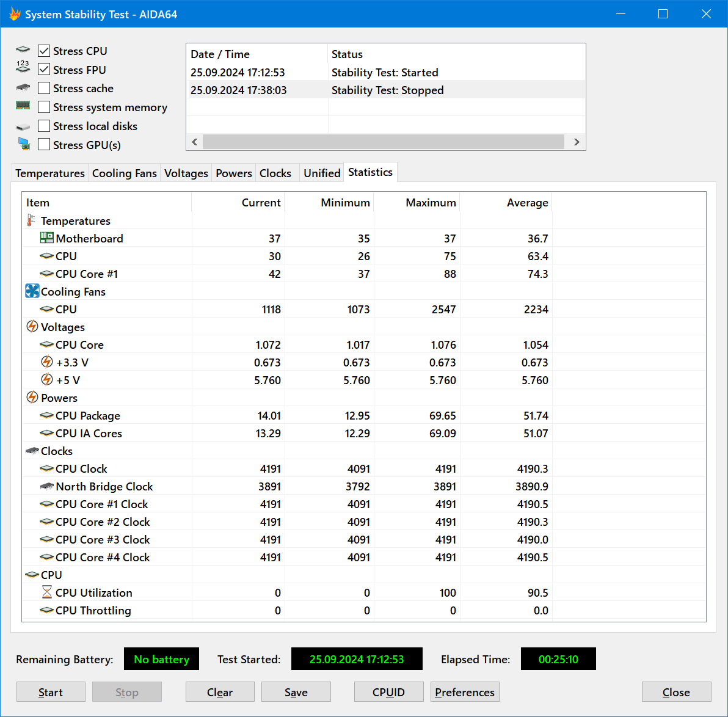Click the chip icon of CPU IA Cores row
The image size is (728, 717).
click(x=46, y=433)
